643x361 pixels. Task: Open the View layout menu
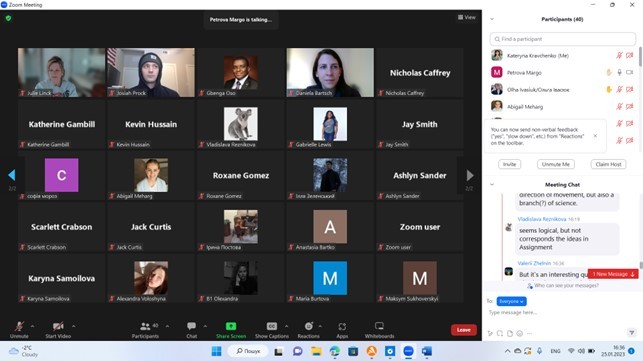467,17
